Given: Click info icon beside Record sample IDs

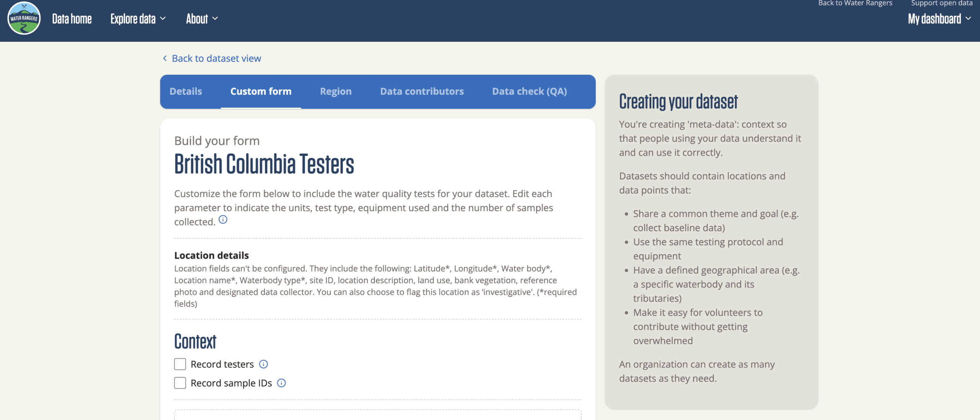Looking at the screenshot, I should (281, 383).
